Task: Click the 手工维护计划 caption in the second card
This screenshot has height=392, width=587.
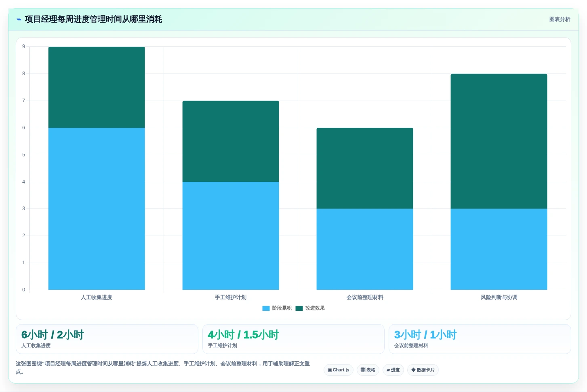Action: (x=223, y=346)
